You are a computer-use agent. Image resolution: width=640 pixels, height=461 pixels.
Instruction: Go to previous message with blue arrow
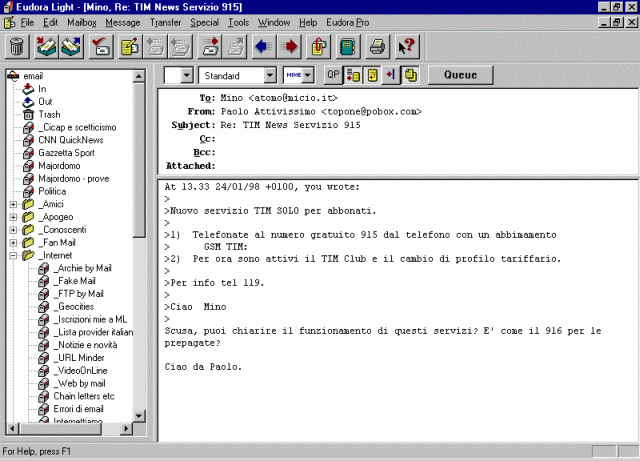(264, 47)
